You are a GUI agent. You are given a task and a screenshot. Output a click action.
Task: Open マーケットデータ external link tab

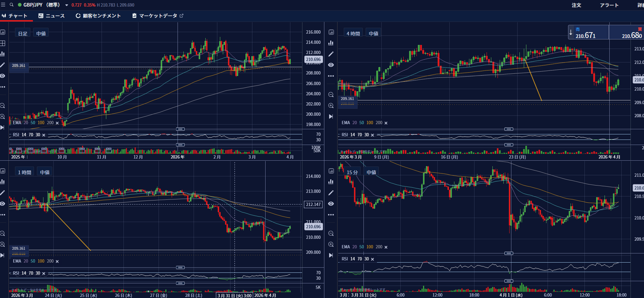pos(158,16)
